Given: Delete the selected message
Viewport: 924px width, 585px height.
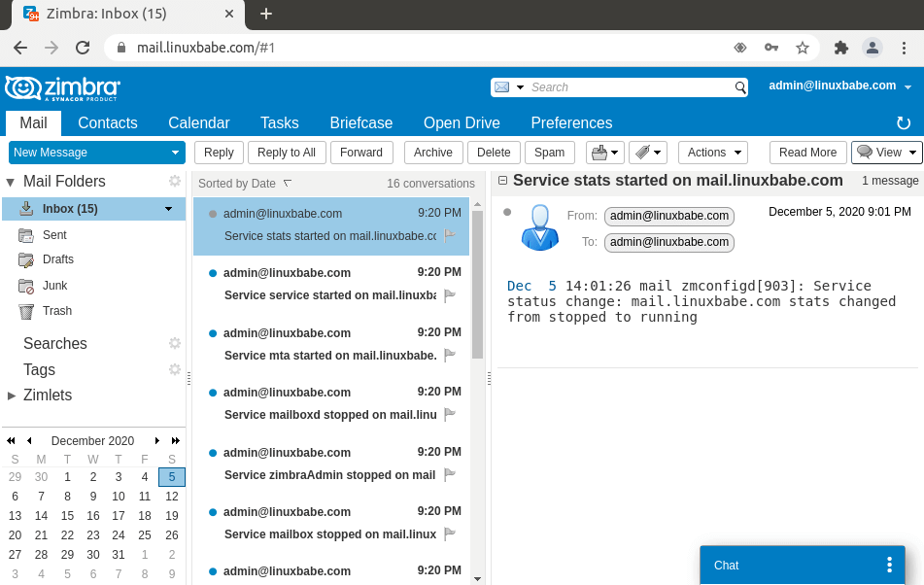Looking at the screenshot, I should click(x=494, y=153).
